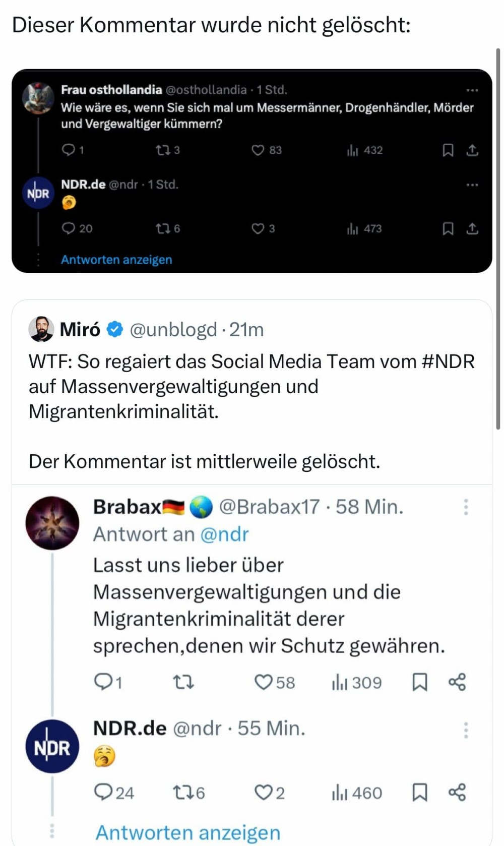
Task: Like NDR.de's 55 Min. emoji reply
Action: [x=263, y=793]
